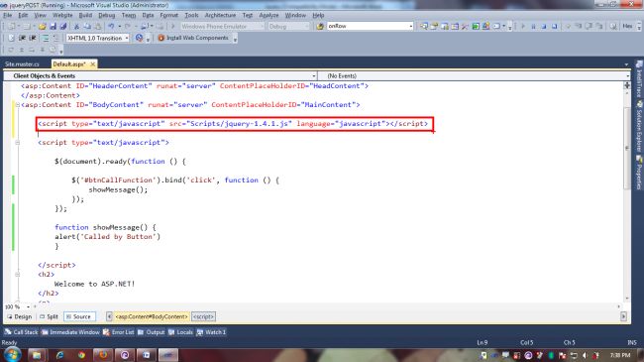Collapse the asp:Content BodyContent region

click(17, 105)
